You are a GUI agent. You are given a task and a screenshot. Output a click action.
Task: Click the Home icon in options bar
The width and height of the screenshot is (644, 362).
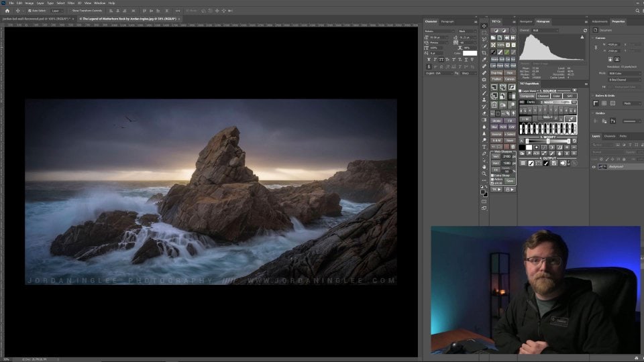(7, 11)
